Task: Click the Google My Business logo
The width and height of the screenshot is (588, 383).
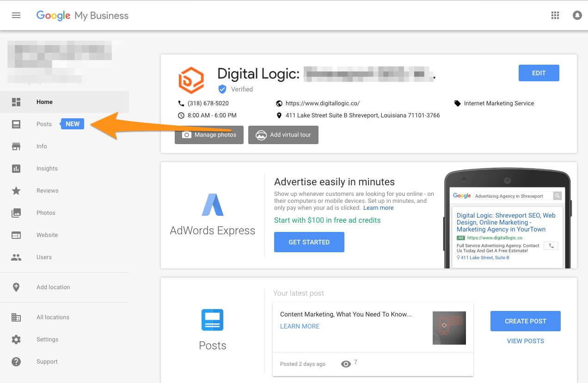Action: [83, 16]
